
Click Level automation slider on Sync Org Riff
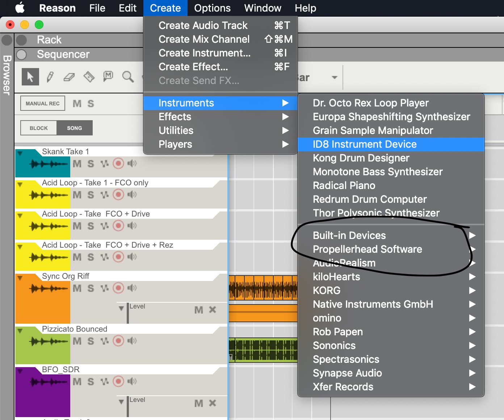click(128, 313)
